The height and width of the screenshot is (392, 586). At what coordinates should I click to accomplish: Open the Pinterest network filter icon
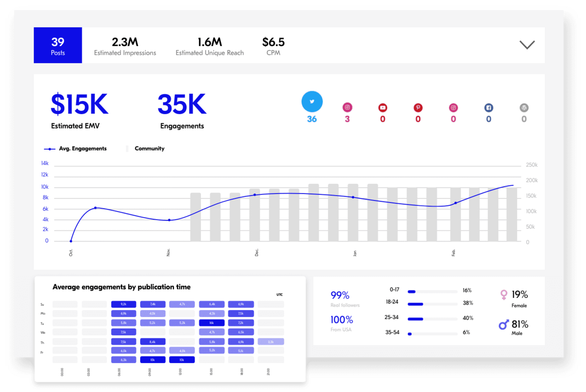click(x=418, y=107)
